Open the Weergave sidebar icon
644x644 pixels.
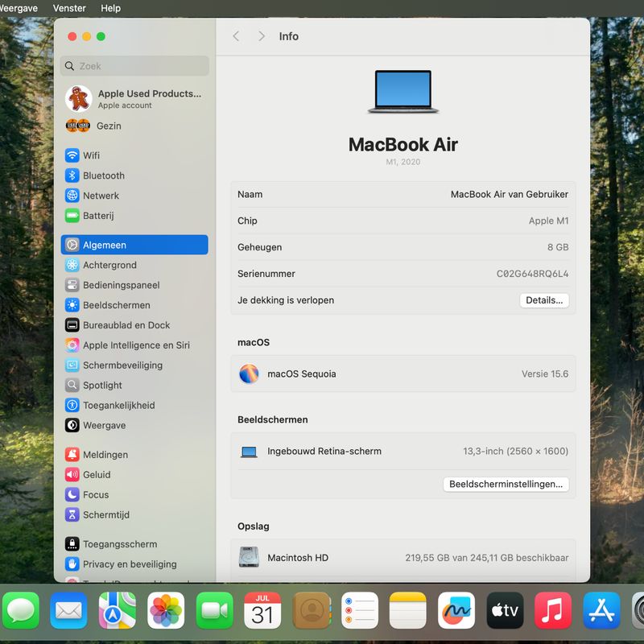coord(72,426)
